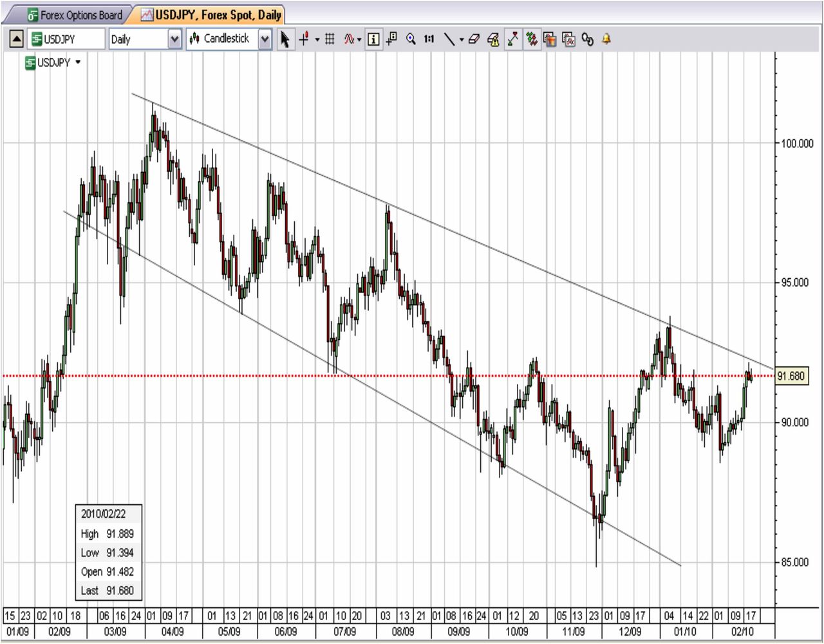The image size is (824, 644).
Task: Open the Candlestick chart type dropdown
Action: [x=265, y=40]
